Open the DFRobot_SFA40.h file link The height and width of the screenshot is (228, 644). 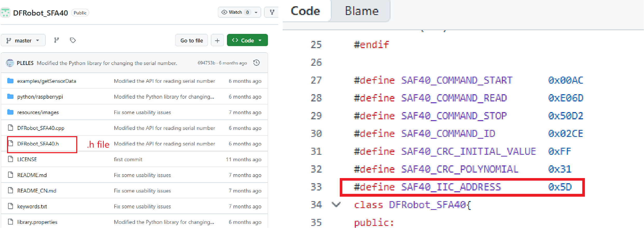click(x=38, y=144)
